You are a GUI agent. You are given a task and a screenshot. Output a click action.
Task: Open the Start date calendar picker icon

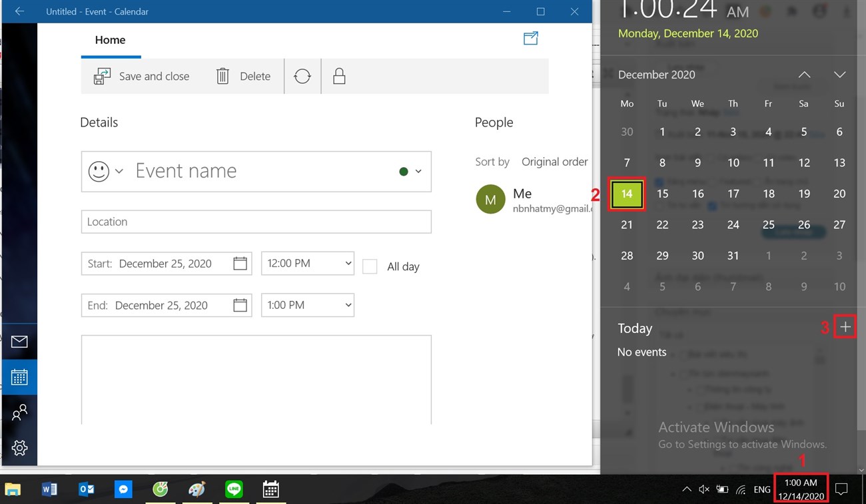[x=240, y=264]
